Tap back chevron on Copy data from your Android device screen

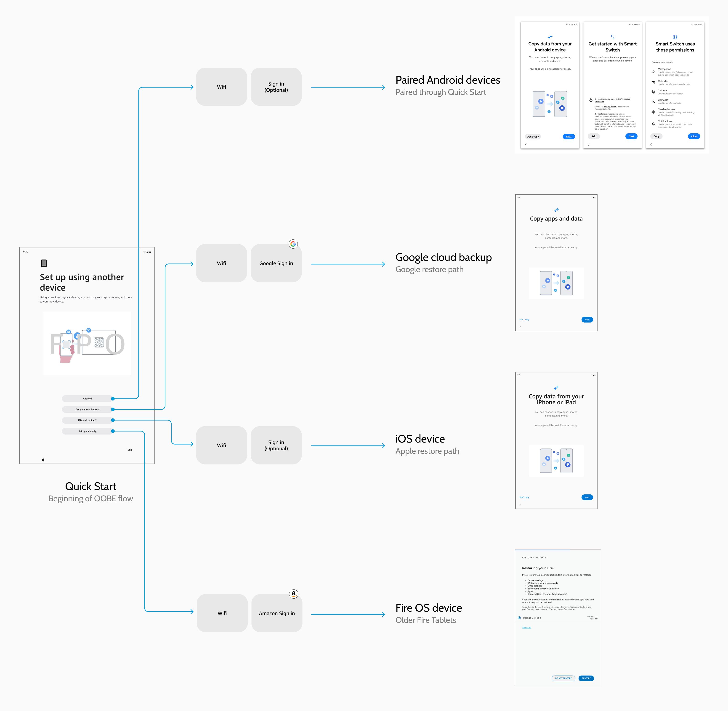coord(526,145)
